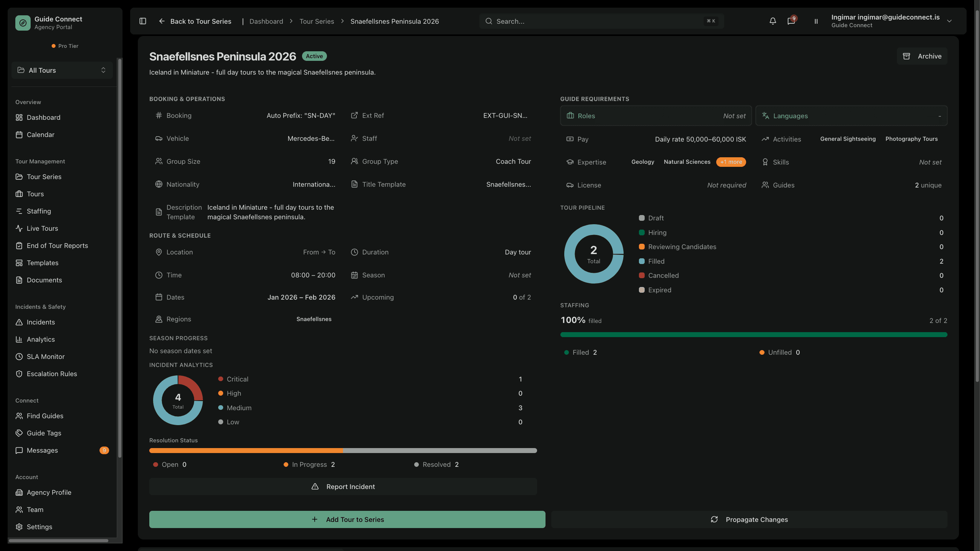Screen dimensions: 980x551
Task: Navigate to Dashboard via breadcrumb
Action: [266, 21]
